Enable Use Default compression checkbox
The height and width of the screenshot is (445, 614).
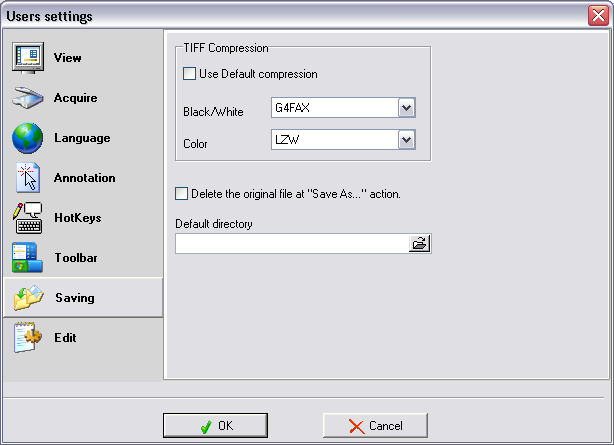[190, 74]
